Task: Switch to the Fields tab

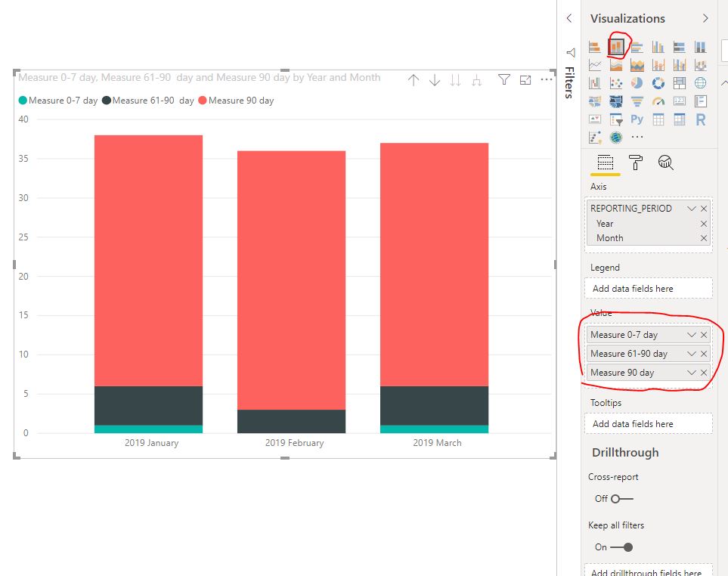Action: point(605,163)
